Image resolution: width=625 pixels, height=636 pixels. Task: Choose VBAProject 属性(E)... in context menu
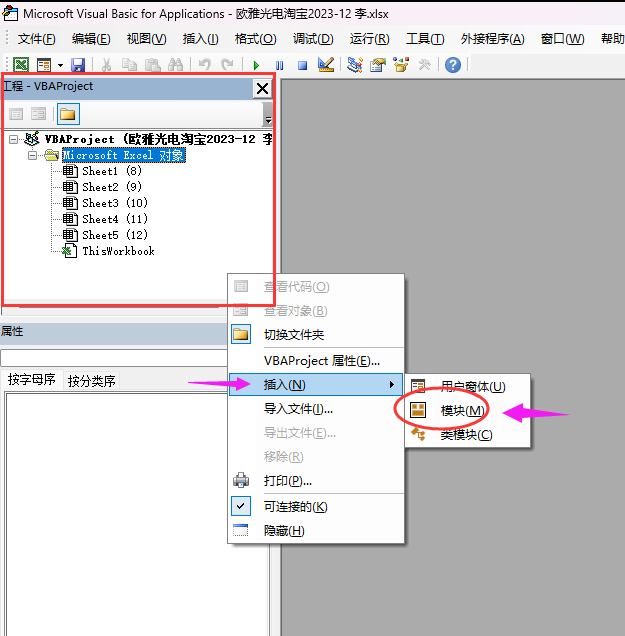click(316, 361)
